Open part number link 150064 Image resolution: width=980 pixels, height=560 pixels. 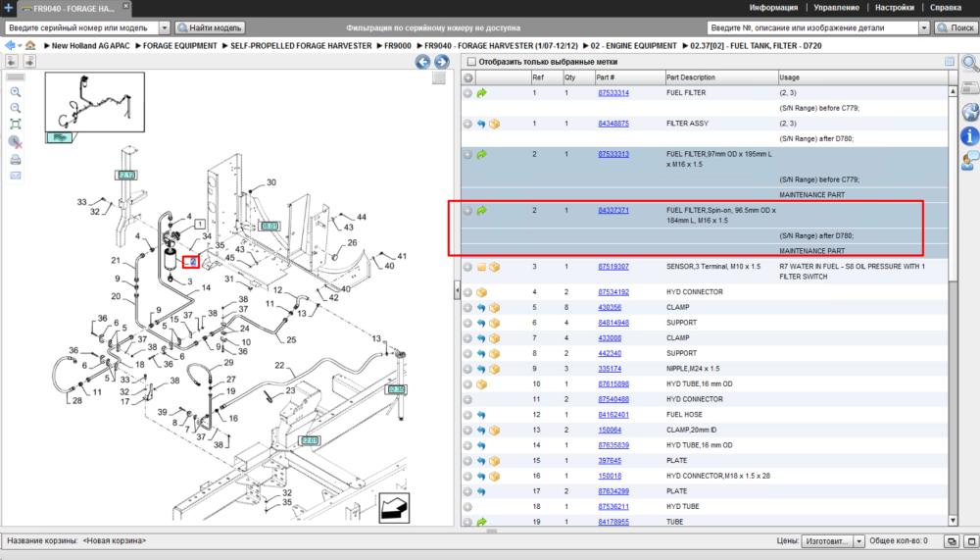[610, 430]
